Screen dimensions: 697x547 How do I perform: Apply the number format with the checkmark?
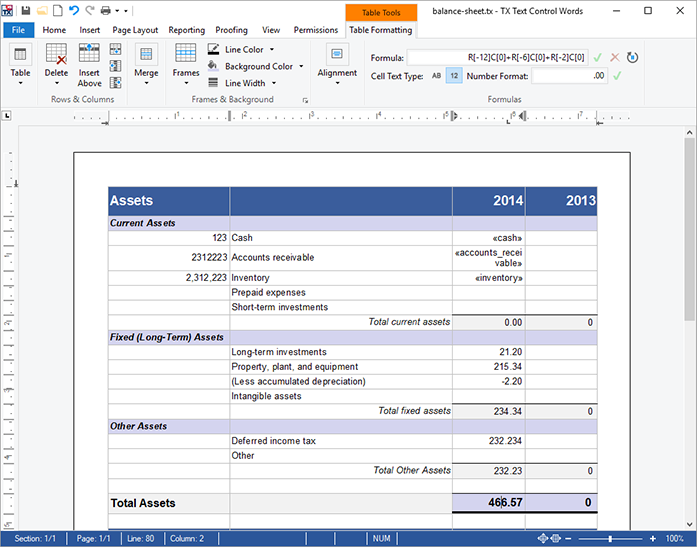pos(617,76)
